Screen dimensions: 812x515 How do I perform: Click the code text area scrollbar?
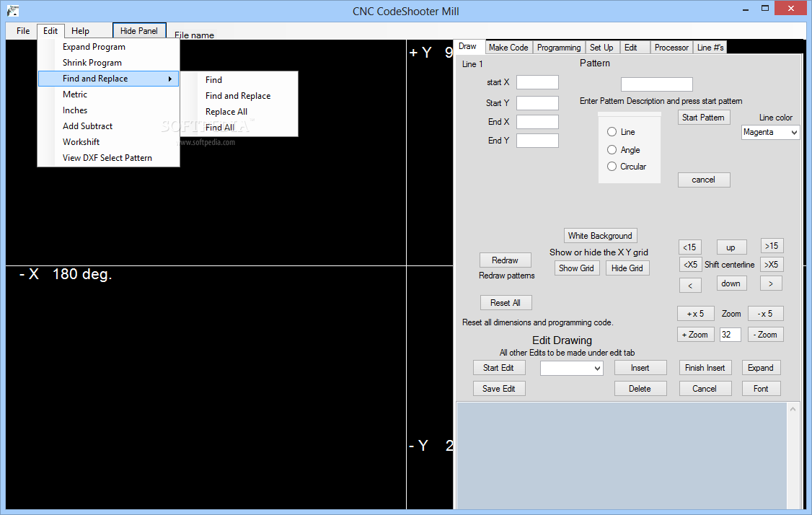coord(793,456)
